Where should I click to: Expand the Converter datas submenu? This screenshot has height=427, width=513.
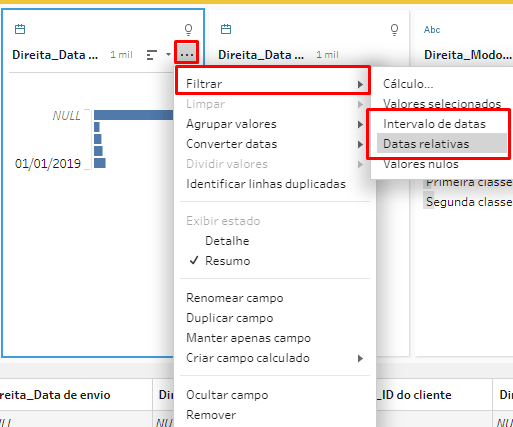[x=275, y=144]
